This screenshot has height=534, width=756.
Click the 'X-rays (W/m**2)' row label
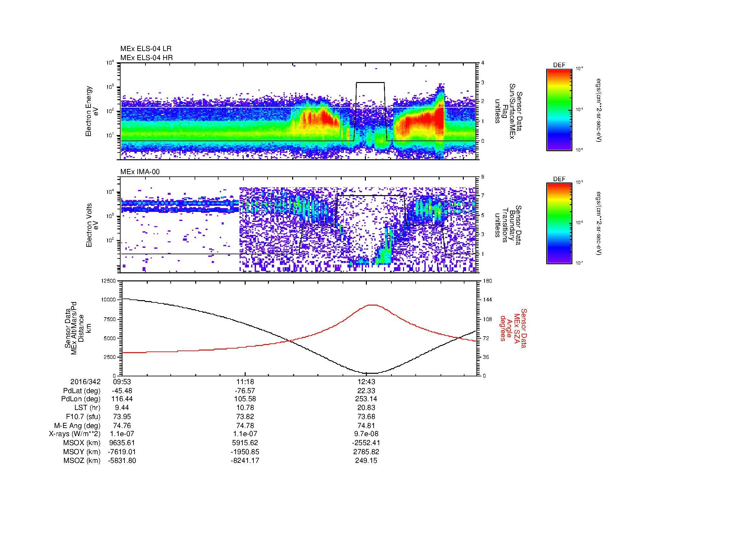click(75, 434)
